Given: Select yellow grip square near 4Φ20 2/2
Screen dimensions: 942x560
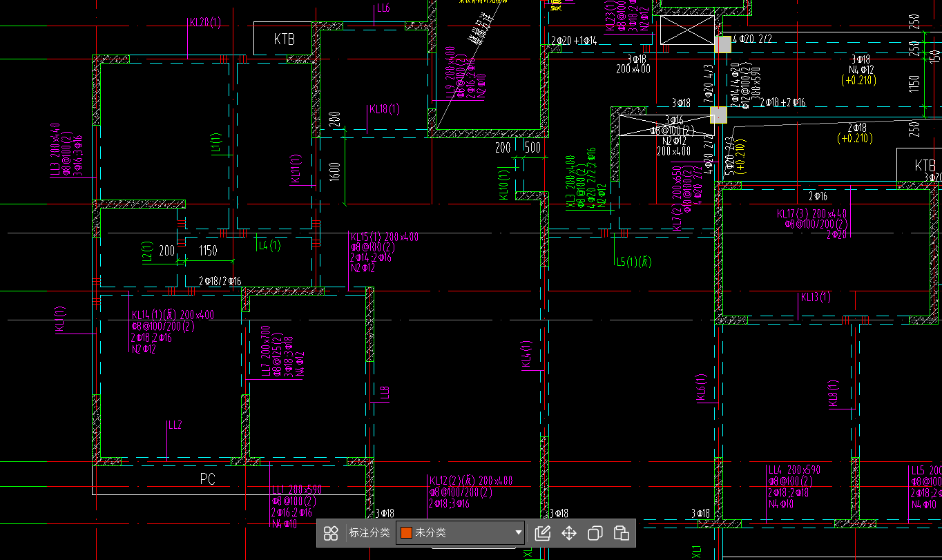Looking at the screenshot, I should click(x=722, y=44).
